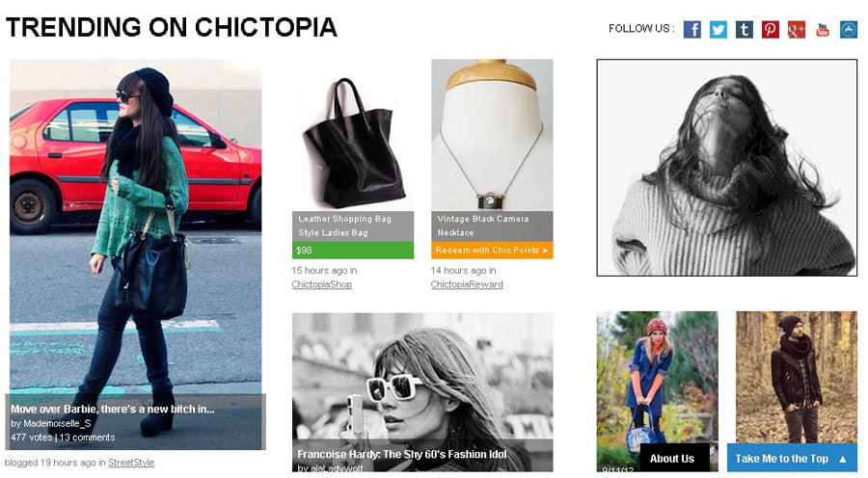This screenshot has width=868, height=478.
Task: Open the About Us tab
Action: pos(674,458)
